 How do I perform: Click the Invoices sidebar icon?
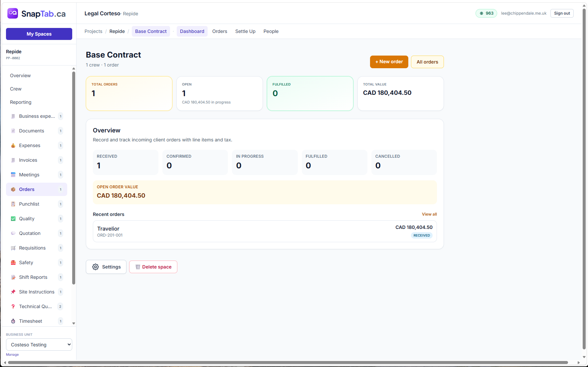click(x=13, y=160)
